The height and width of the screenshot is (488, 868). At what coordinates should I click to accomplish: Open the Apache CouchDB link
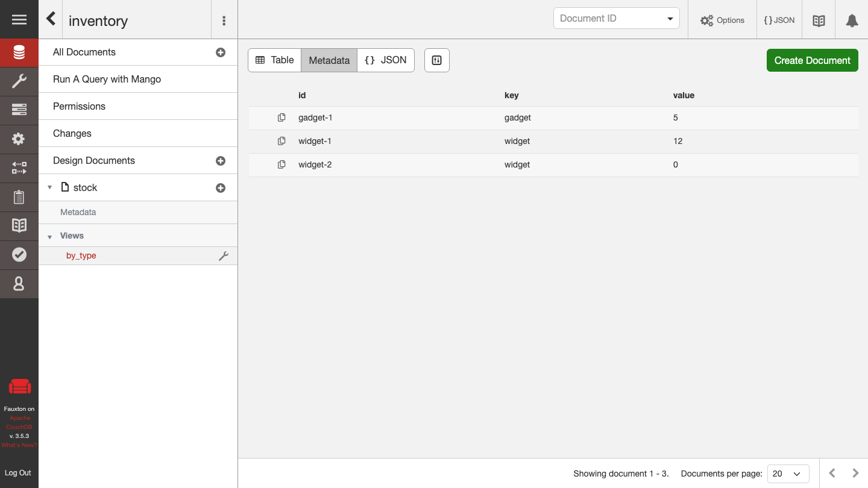(x=19, y=422)
